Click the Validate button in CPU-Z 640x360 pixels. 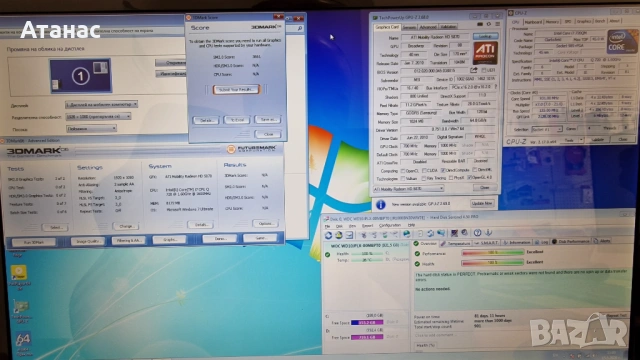coord(598,140)
